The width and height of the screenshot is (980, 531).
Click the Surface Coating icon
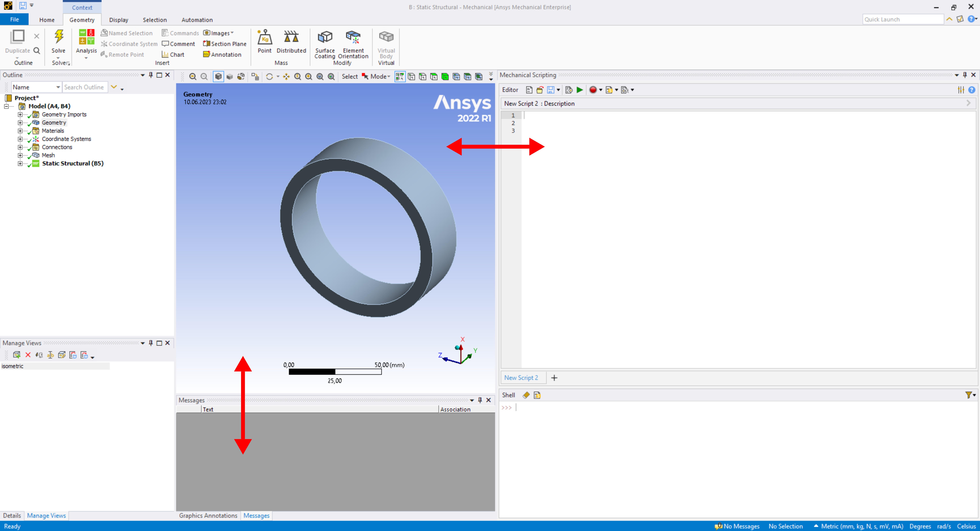325,37
